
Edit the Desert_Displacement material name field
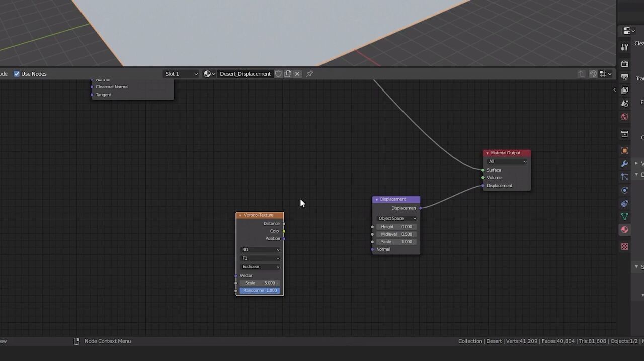tap(245, 74)
